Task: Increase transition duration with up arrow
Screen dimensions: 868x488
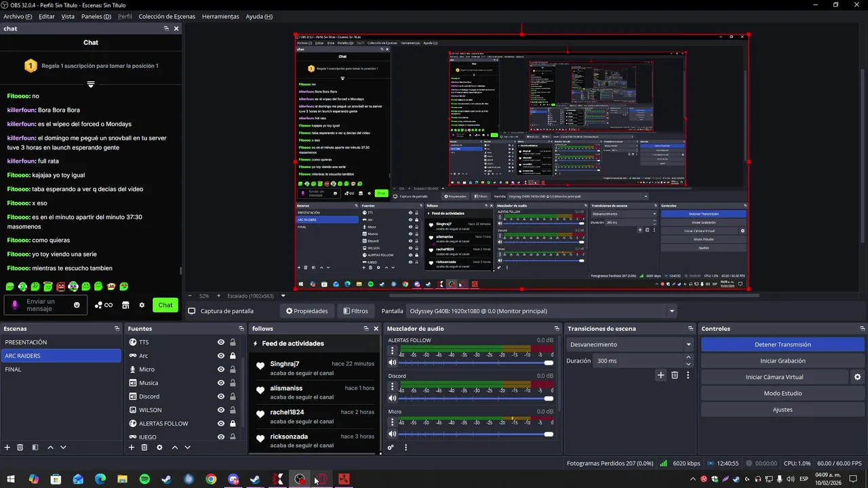Action: [x=688, y=358]
